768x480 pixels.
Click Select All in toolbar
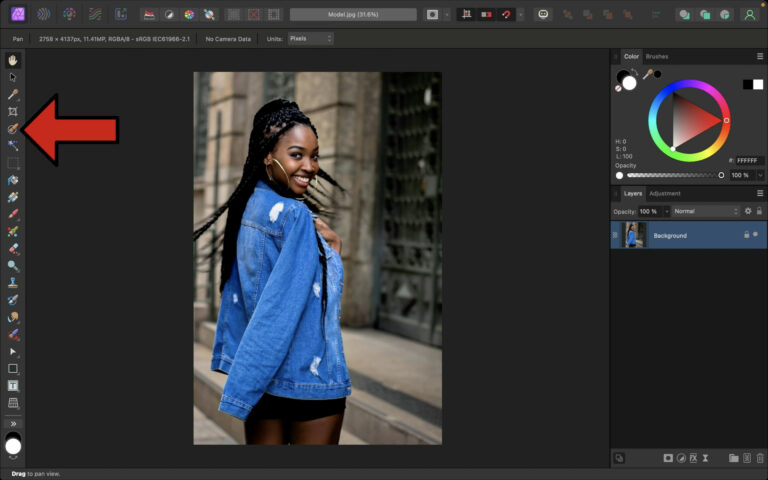point(234,15)
